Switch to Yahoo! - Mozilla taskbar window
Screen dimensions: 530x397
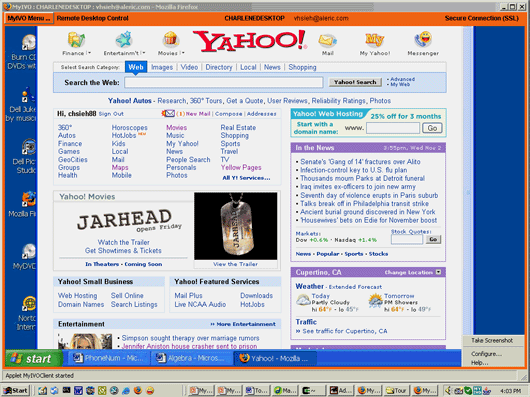click(274, 358)
